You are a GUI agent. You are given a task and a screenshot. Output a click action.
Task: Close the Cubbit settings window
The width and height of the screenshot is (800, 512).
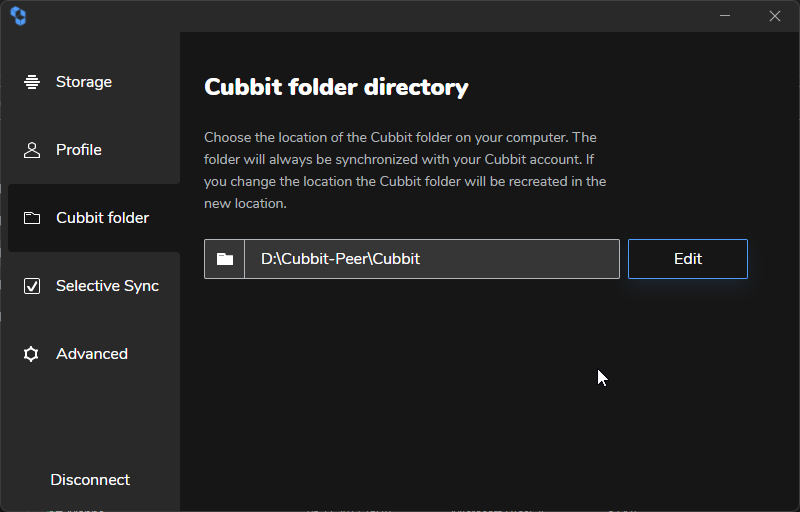775,16
